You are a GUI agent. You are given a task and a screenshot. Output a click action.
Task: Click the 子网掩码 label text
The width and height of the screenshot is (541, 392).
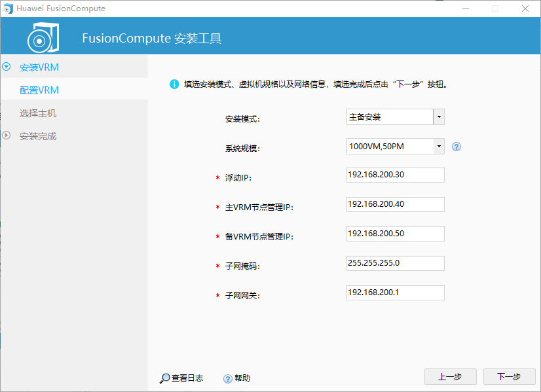242,266
